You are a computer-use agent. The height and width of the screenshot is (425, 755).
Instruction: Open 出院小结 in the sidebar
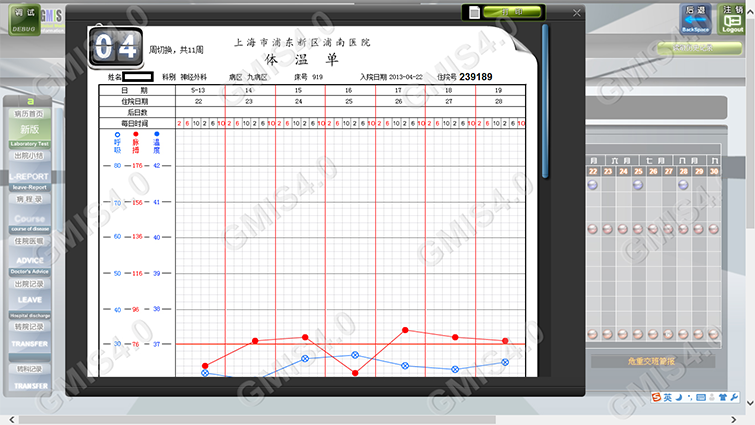[29, 156]
